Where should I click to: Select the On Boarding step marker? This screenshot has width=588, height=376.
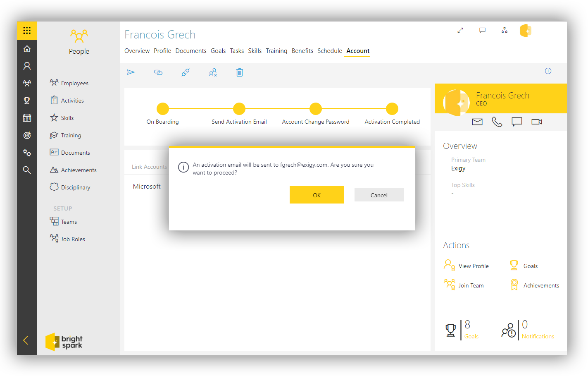point(163,109)
